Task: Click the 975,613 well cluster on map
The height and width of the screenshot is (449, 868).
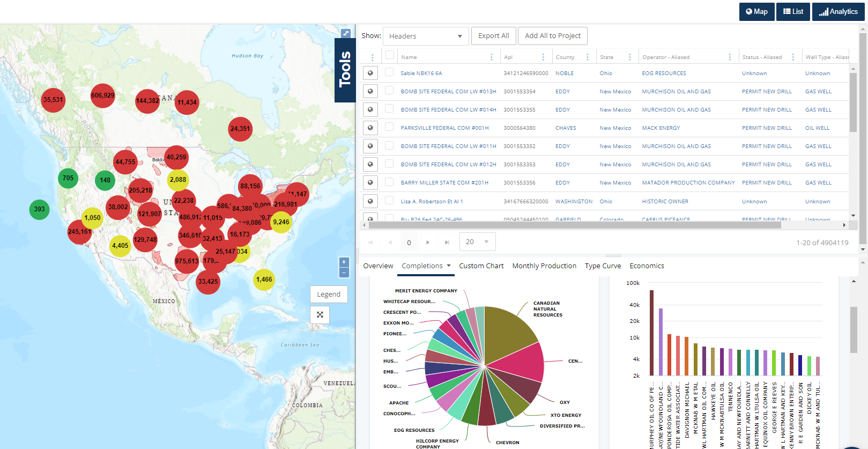Action: click(x=187, y=261)
